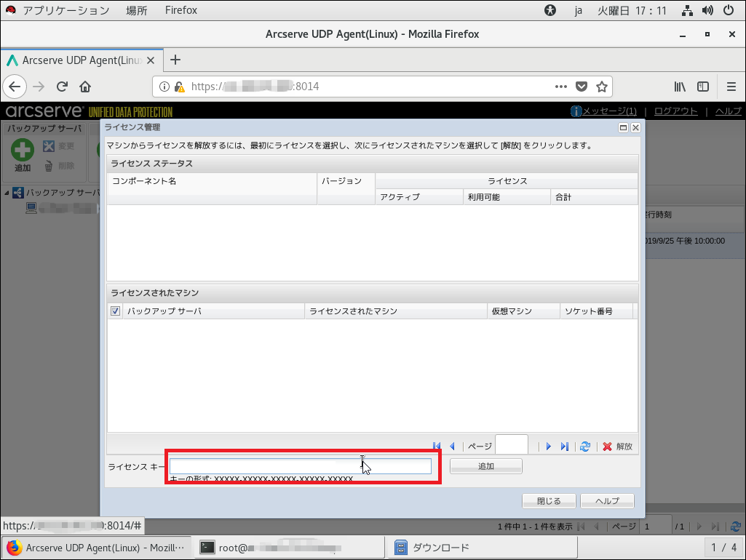Go back to the previous page in Firefox

point(15,87)
